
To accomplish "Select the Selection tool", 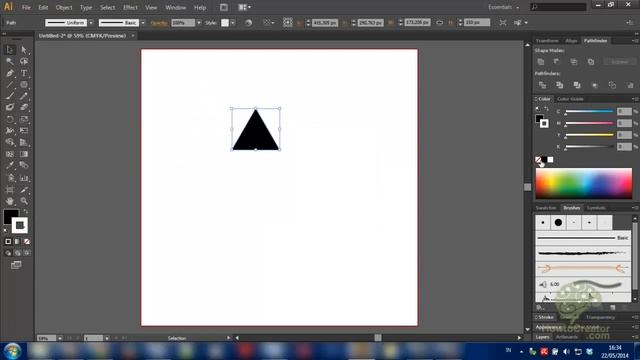I will point(10,50).
